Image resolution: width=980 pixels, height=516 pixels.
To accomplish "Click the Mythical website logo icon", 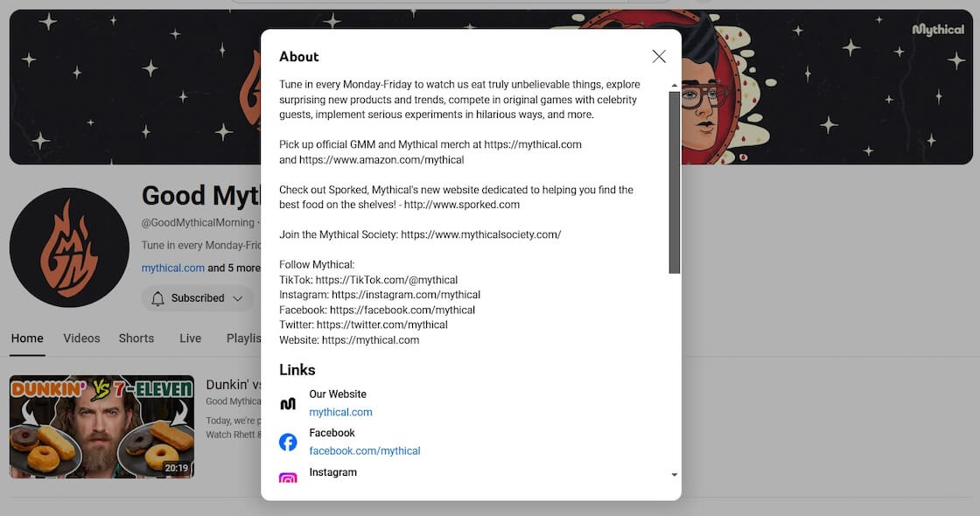I will tap(288, 403).
